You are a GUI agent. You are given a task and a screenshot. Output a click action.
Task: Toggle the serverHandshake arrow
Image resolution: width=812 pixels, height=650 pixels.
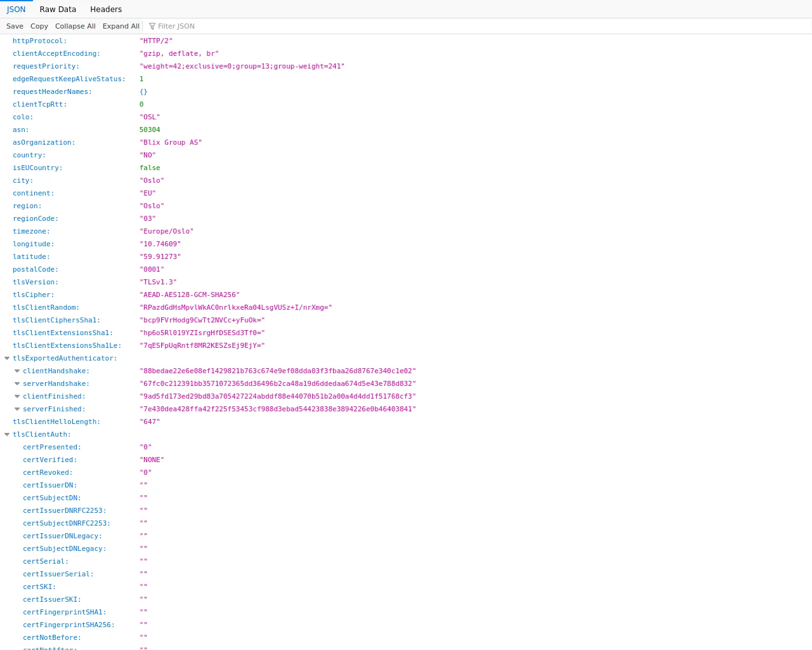click(x=17, y=384)
